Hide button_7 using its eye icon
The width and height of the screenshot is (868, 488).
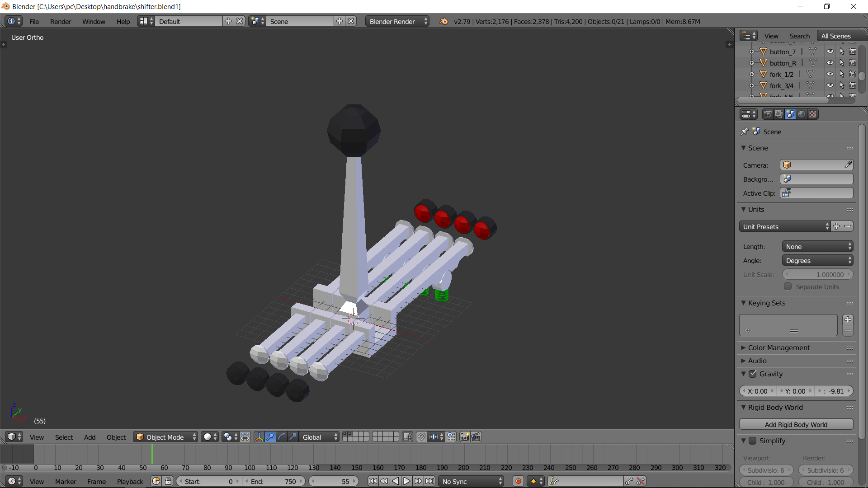pyautogui.click(x=830, y=52)
